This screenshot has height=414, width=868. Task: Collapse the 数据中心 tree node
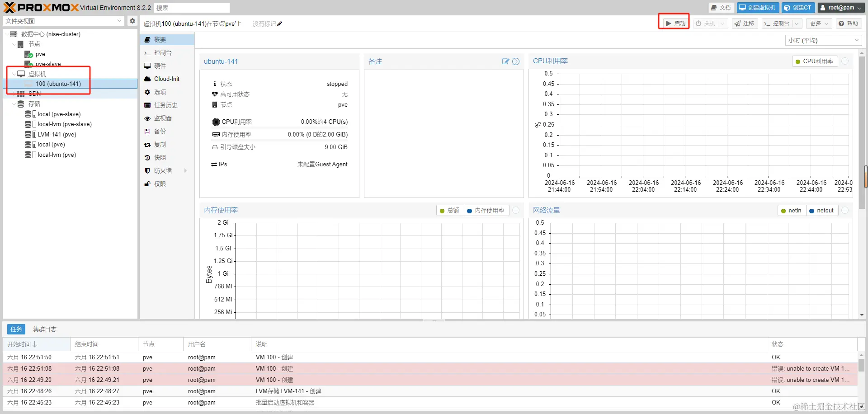pyautogui.click(x=7, y=34)
